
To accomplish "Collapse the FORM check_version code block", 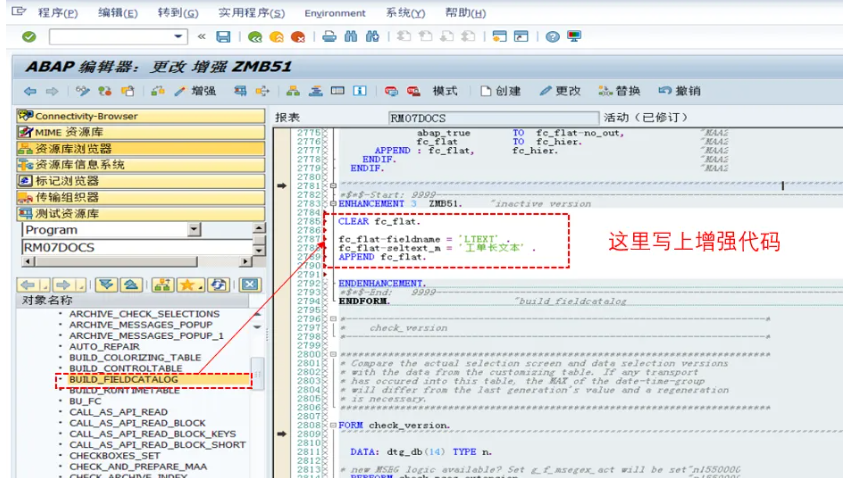I will tap(333, 425).
